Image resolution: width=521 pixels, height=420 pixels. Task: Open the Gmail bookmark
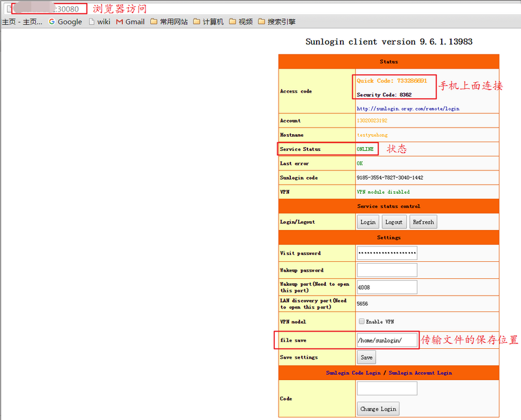coord(130,22)
